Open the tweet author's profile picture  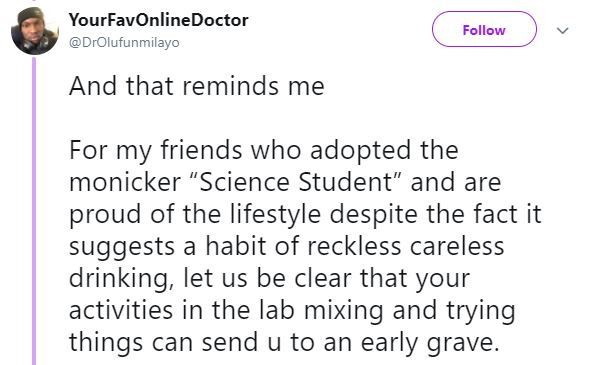pyautogui.click(x=35, y=31)
